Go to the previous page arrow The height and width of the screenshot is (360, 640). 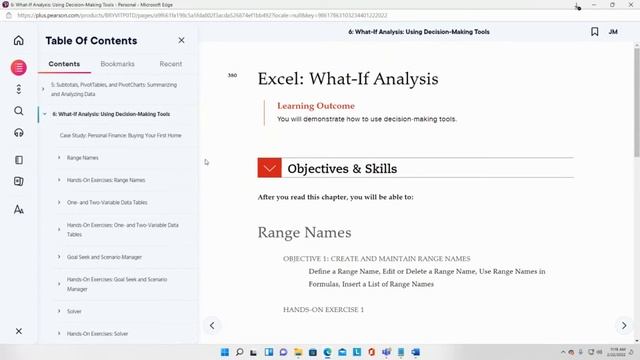(212, 325)
